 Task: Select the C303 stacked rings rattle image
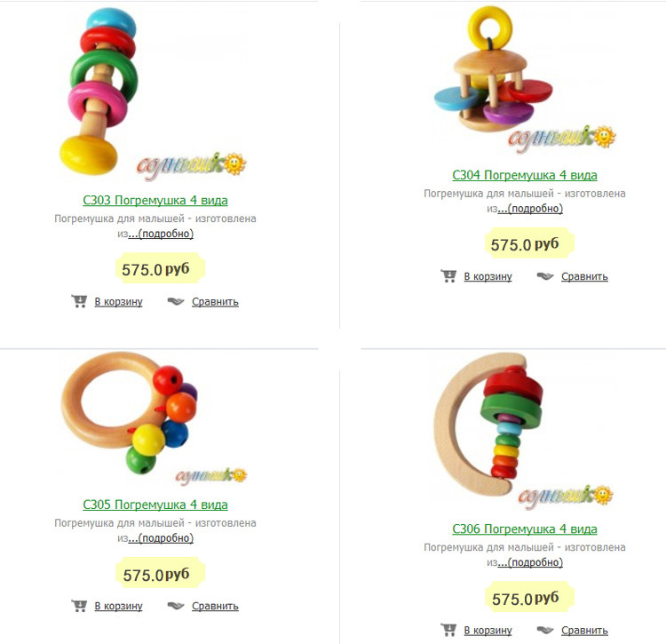point(99,91)
